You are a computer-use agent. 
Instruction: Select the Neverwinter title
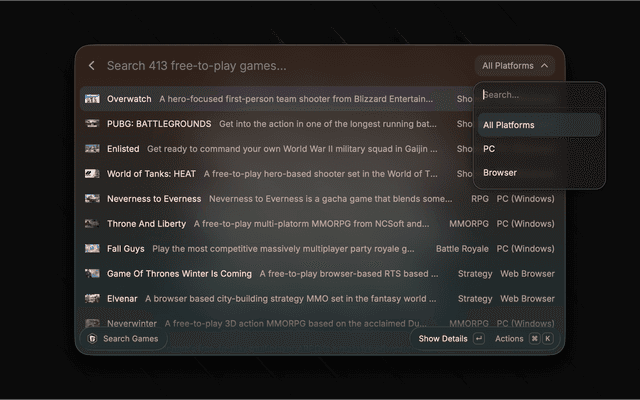pos(132,323)
